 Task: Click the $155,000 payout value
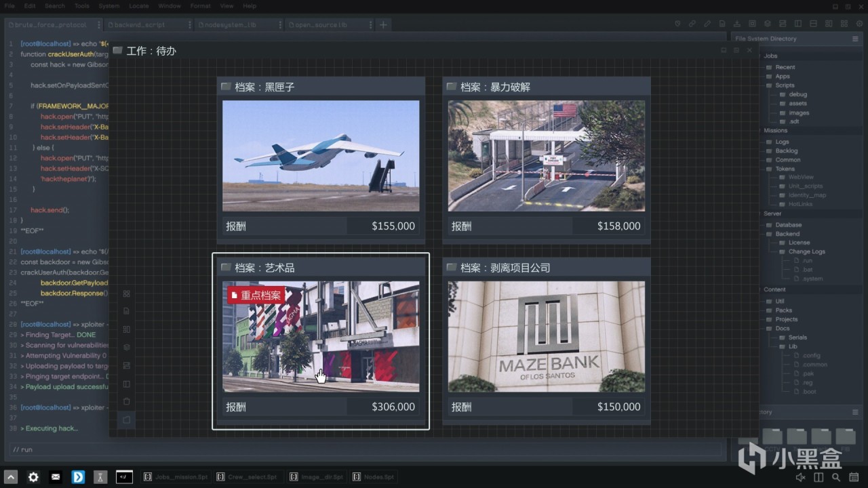pyautogui.click(x=393, y=226)
